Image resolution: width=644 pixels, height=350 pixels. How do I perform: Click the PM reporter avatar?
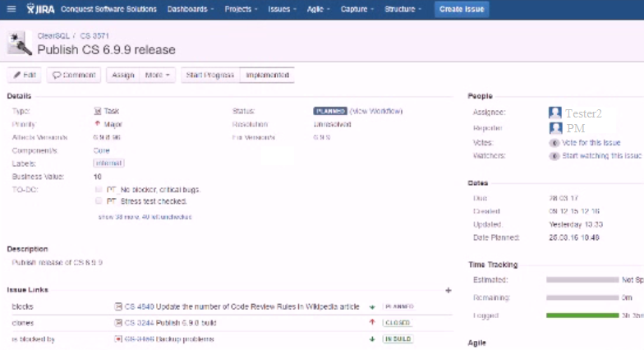pyautogui.click(x=555, y=128)
